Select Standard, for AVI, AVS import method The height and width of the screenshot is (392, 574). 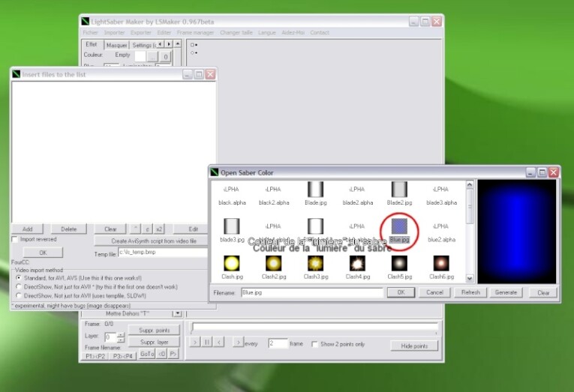18,278
